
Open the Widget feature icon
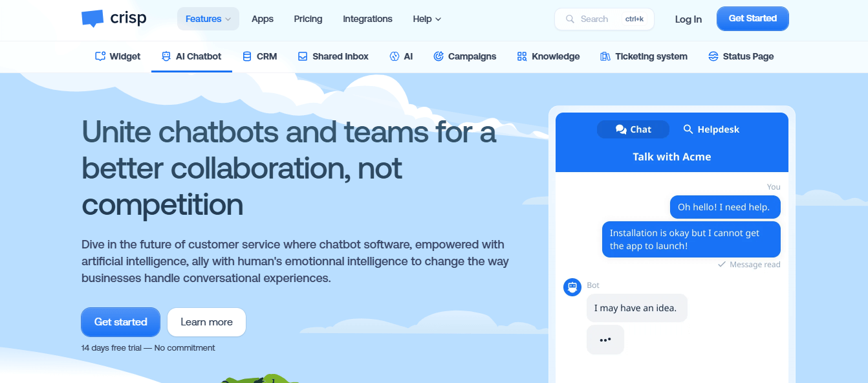100,56
